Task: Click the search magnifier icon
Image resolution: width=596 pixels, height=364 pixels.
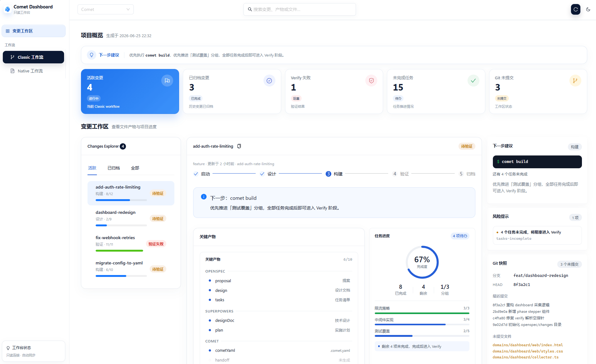Action: (x=250, y=9)
